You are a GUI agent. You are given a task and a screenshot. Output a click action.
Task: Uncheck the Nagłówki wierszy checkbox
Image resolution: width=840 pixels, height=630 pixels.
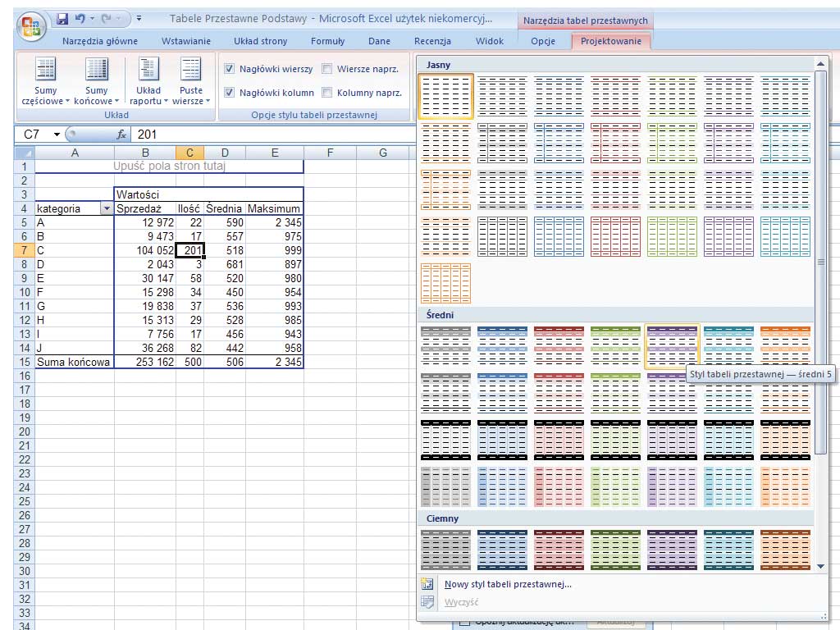click(x=231, y=70)
